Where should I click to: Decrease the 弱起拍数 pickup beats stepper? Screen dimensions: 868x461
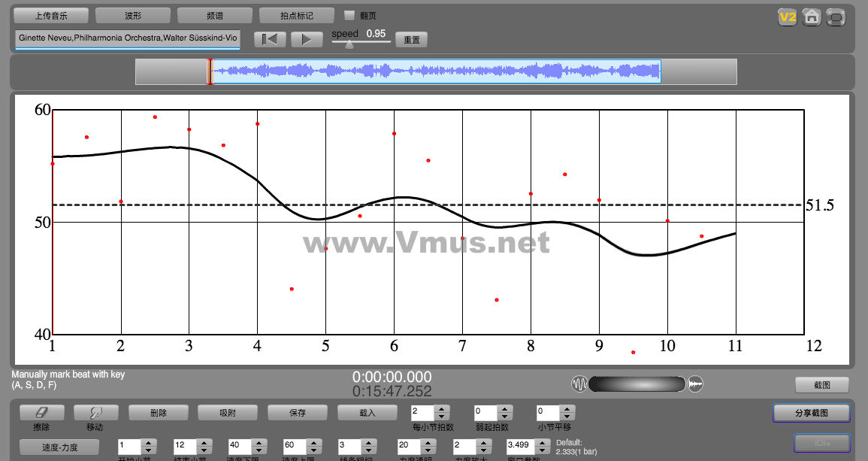(505, 416)
